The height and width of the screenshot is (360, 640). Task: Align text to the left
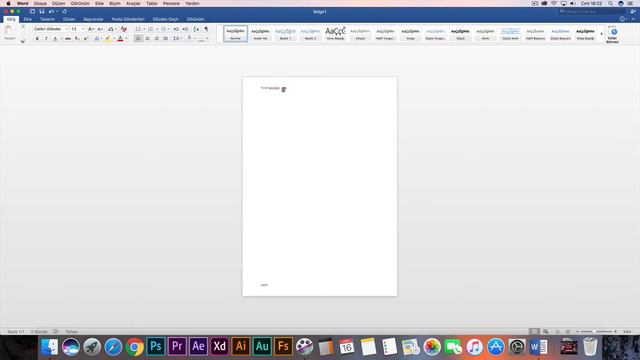tap(138, 38)
